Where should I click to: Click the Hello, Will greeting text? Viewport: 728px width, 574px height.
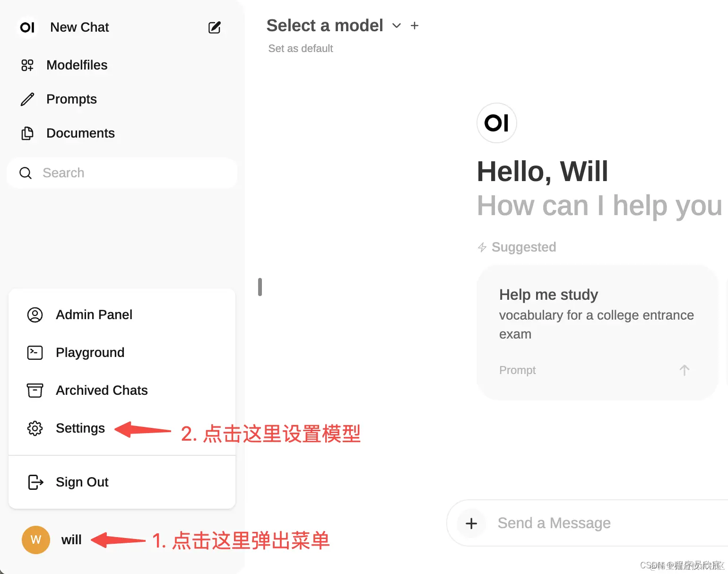(x=542, y=171)
